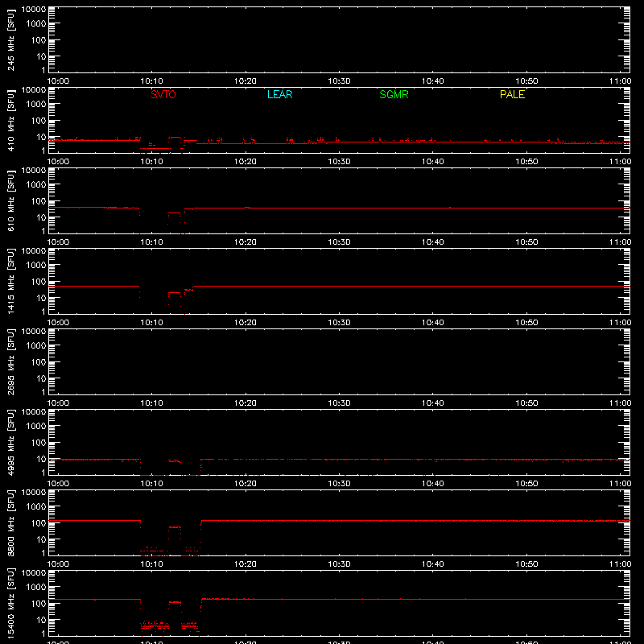The width and height of the screenshot is (644, 644).
Task: Select the 245 MHz [SFU] axis label
Action: [x=11, y=39]
